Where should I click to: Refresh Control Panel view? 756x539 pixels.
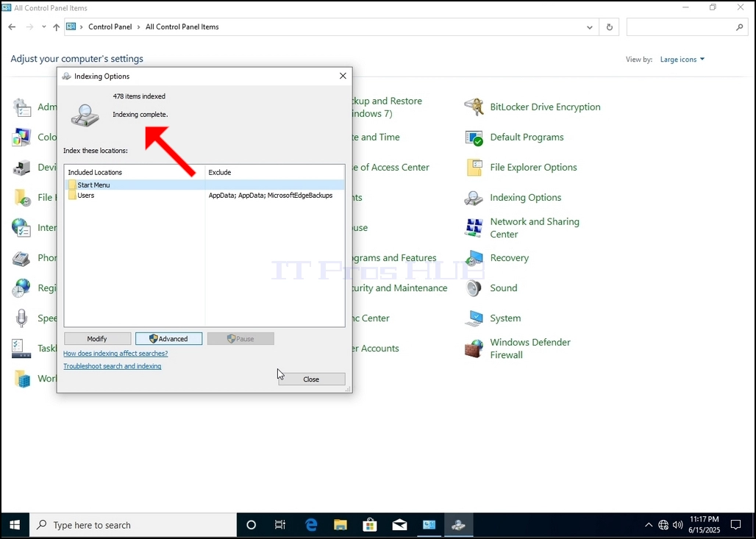tap(610, 27)
